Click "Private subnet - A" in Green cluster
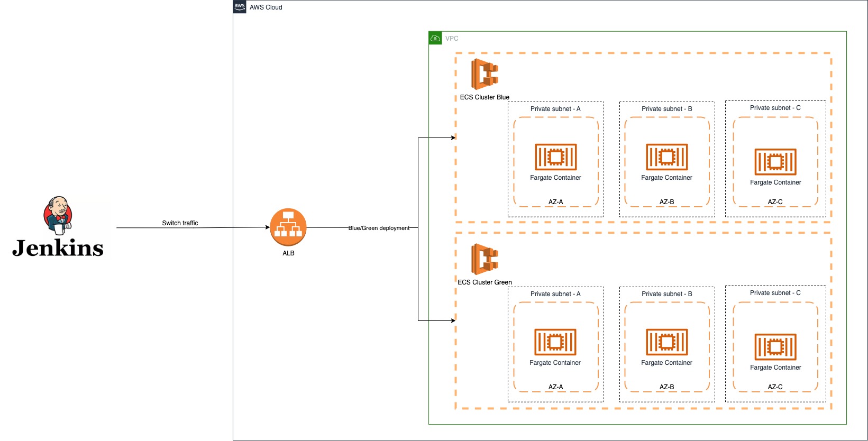 (x=555, y=294)
